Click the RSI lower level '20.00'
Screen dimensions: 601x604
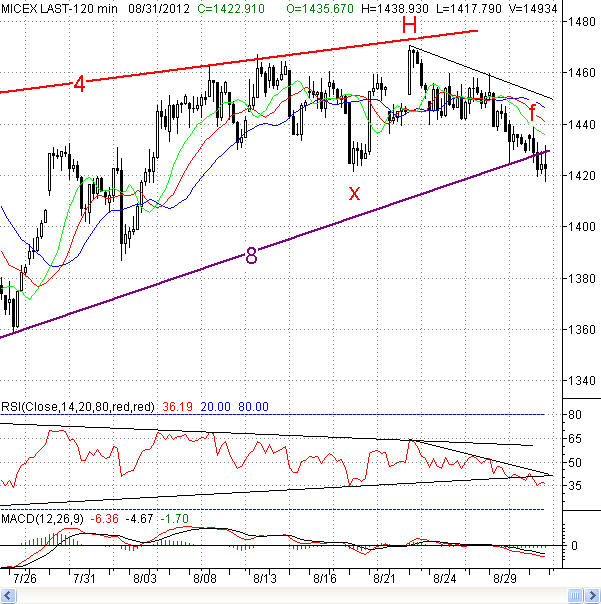[215, 407]
